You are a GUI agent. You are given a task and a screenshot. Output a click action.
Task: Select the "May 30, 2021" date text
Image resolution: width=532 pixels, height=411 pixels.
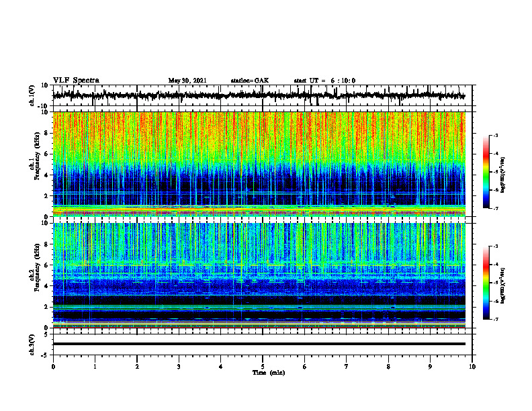(187, 81)
